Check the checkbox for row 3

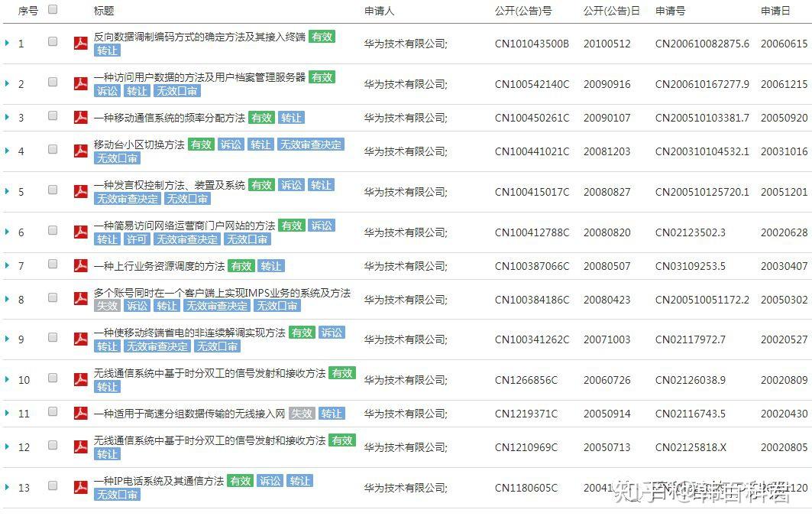52,115
